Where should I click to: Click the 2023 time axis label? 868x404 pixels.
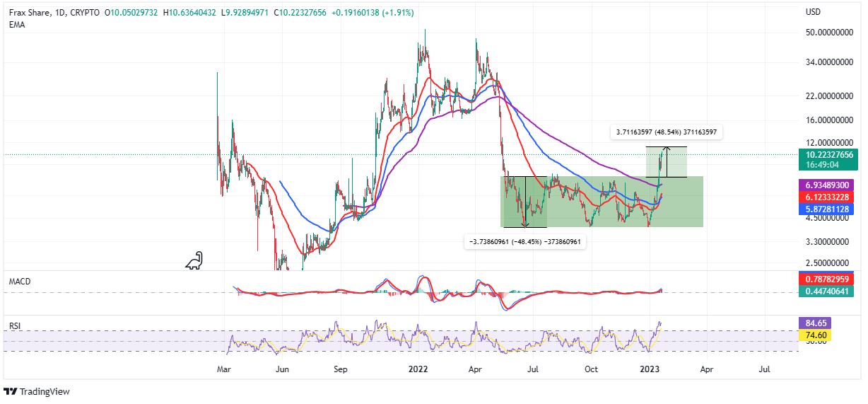(x=649, y=369)
